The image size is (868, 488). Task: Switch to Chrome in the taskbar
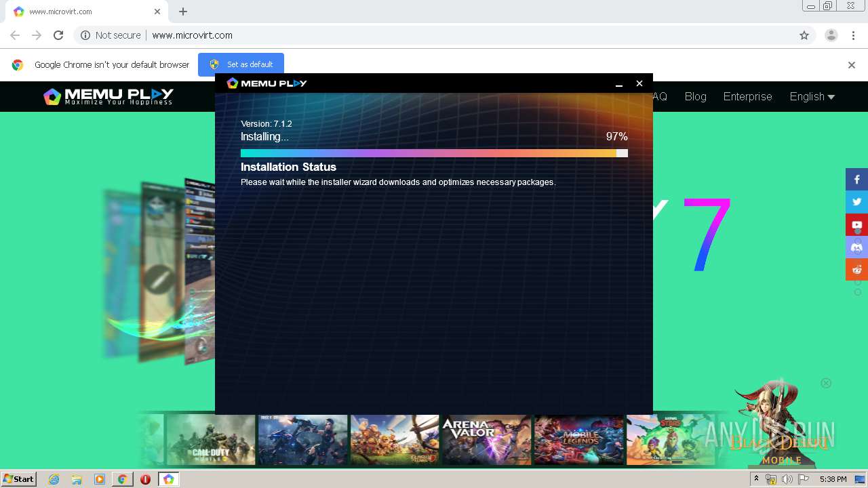[122, 479]
